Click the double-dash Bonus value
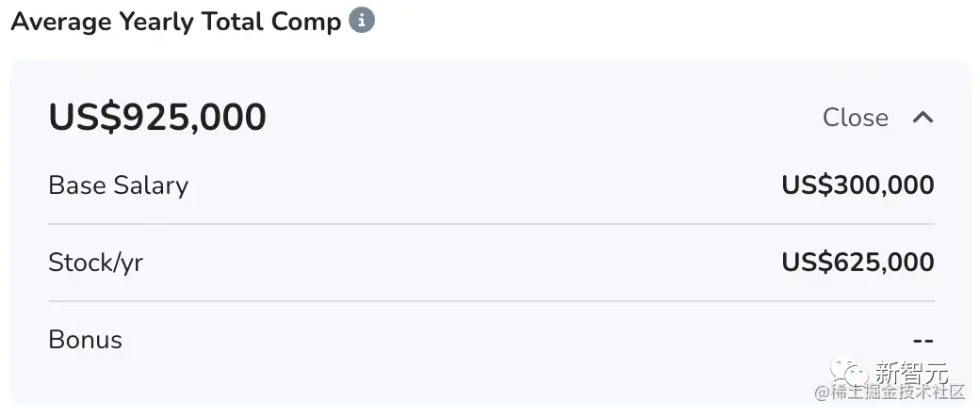This screenshot has width=980, height=416. (x=923, y=340)
